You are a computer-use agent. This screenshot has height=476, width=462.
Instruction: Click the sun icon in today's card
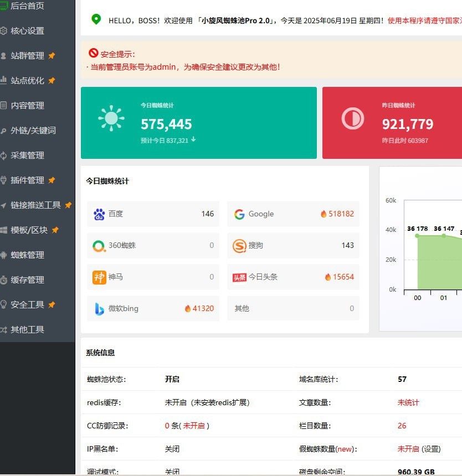point(111,118)
